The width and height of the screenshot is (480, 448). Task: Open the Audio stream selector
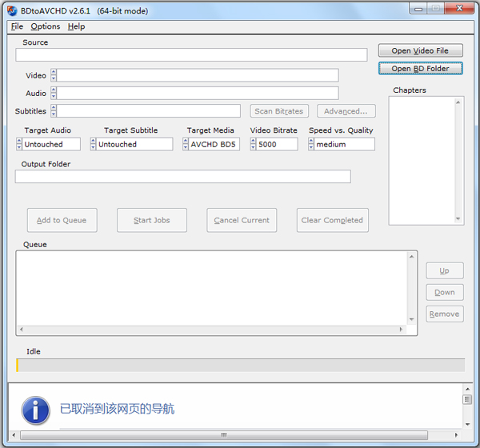(198, 93)
